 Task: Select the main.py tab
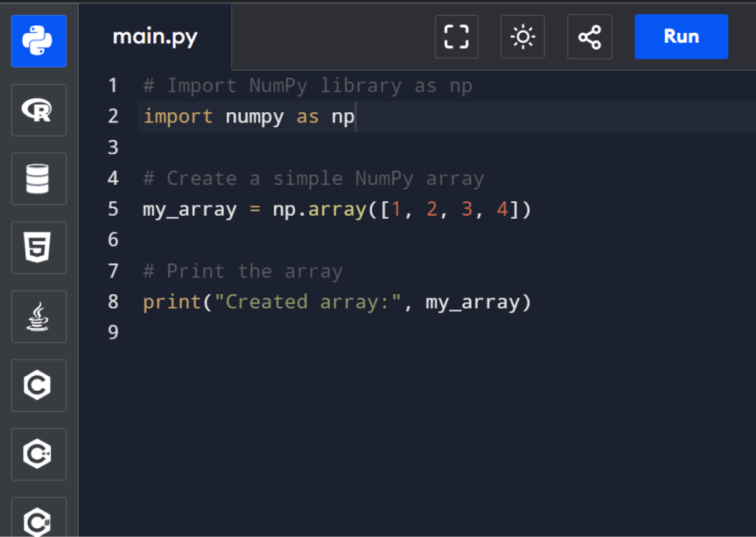click(x=155, y=36)
